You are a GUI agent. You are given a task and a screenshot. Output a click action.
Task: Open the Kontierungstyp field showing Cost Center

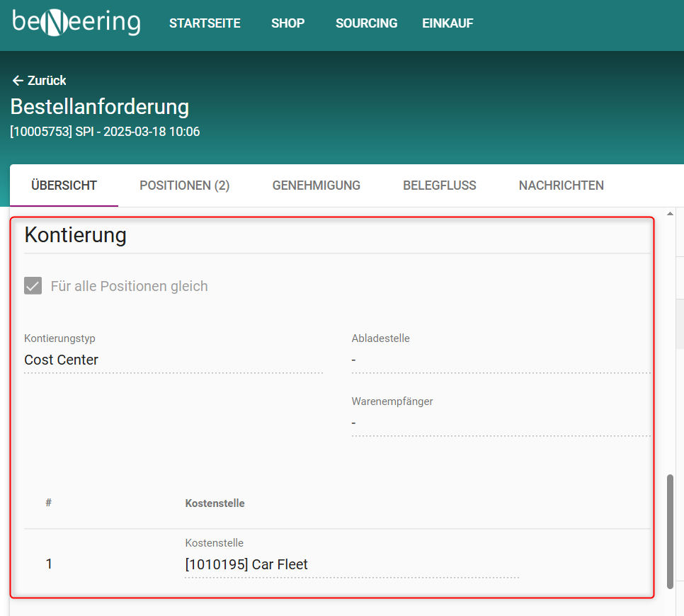pos(173,360)
